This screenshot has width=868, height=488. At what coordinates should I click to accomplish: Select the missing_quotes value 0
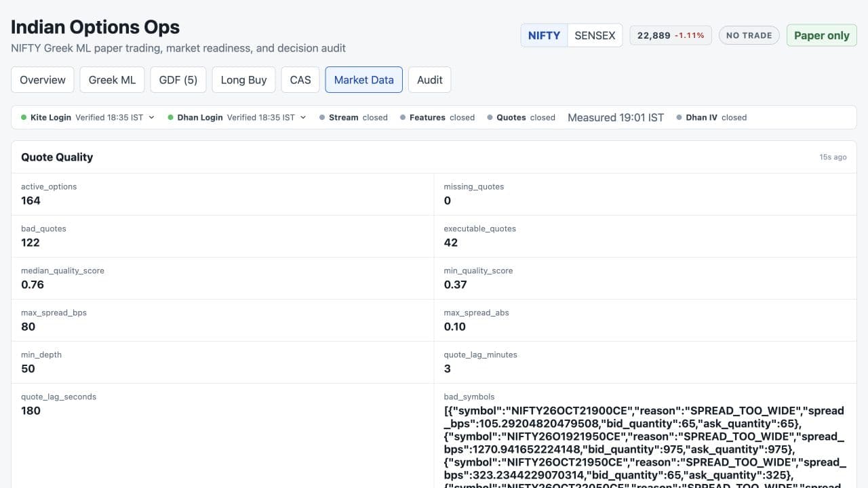pyautogui.click(x=448, y=201)
